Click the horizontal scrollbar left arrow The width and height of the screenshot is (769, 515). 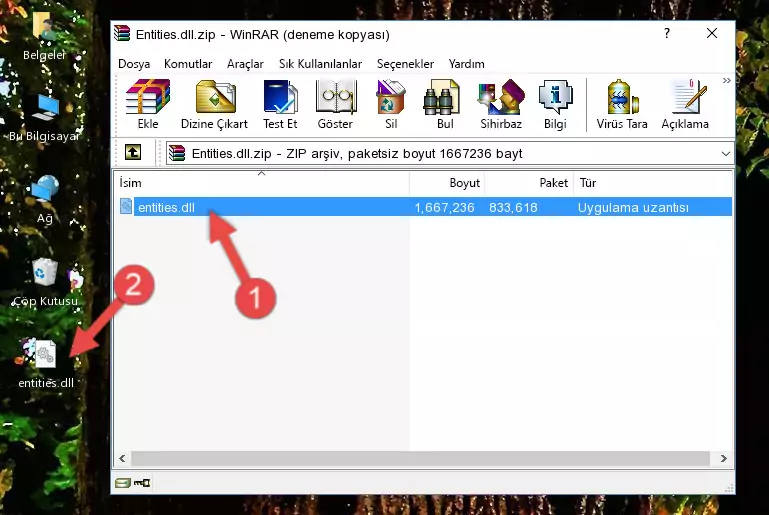coord(123,458)
